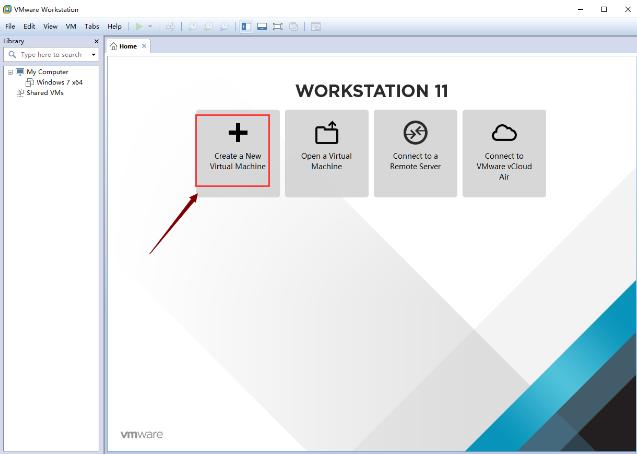Viewport: 637px width, 454px height.
Task: Open the power options dropdown arrow
Action: [151, 26]
